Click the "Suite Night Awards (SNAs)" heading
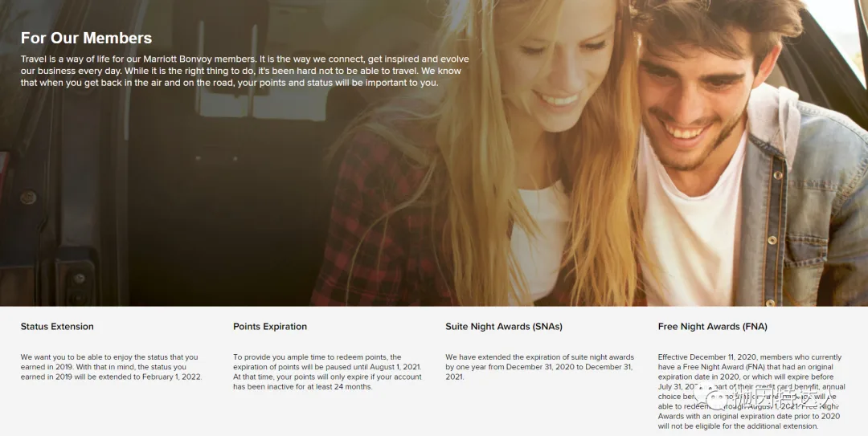The image size is (868, 436). 504,327
